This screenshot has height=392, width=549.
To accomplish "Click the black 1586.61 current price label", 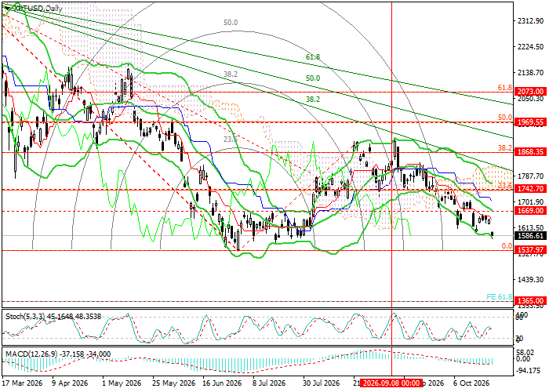I will pos(530,236).
